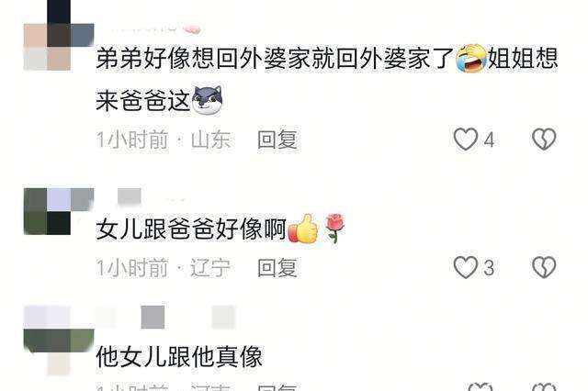This screenshot has height=391, width=588.
Task: Tap 回复 under the bottom comment
Action: (x=277, y=387)
